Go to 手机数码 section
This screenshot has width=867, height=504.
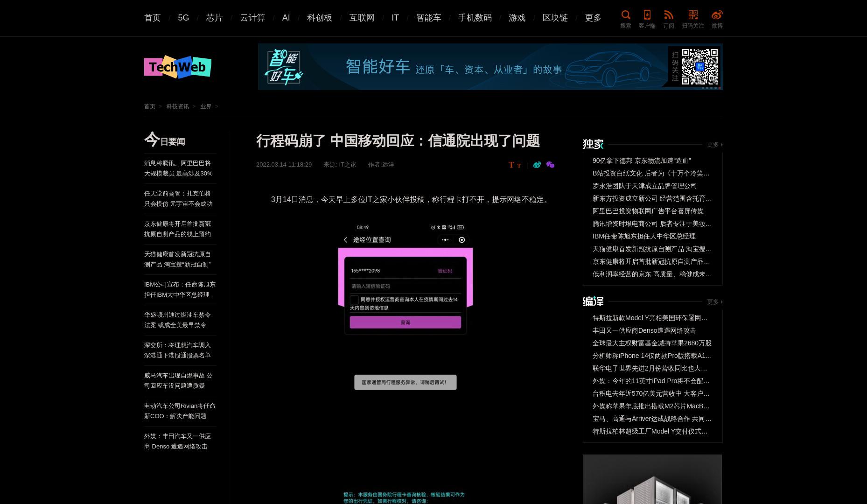[475, 18]
